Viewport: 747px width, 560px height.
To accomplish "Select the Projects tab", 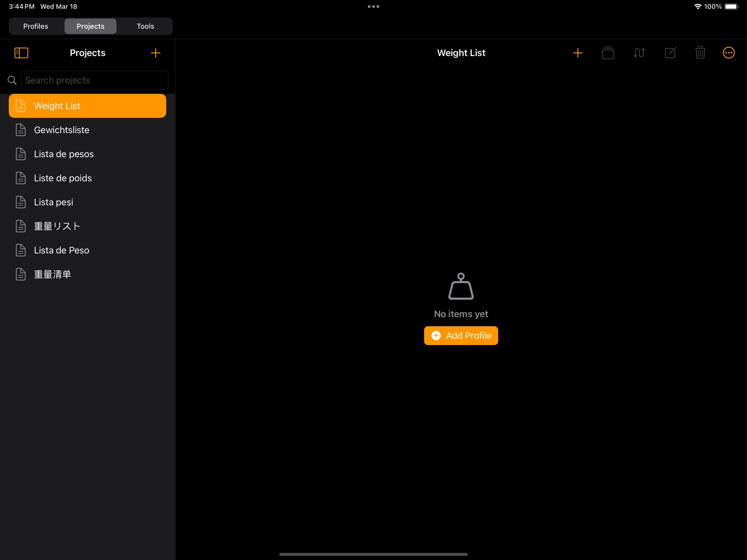I will (91, 26).
